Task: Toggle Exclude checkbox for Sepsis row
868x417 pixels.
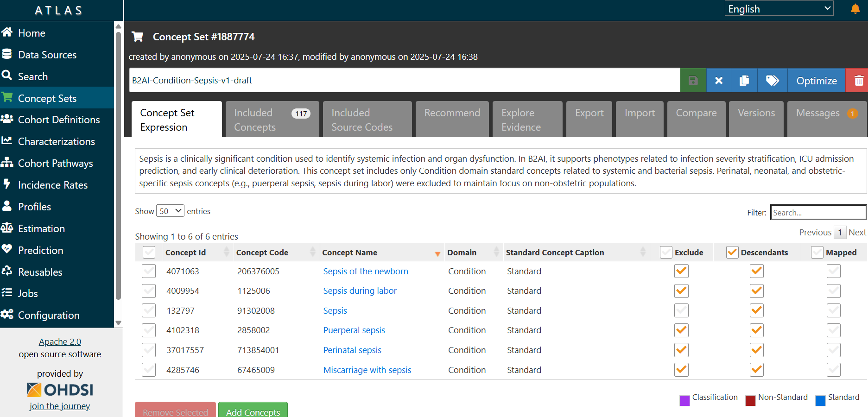Action: 681,310
